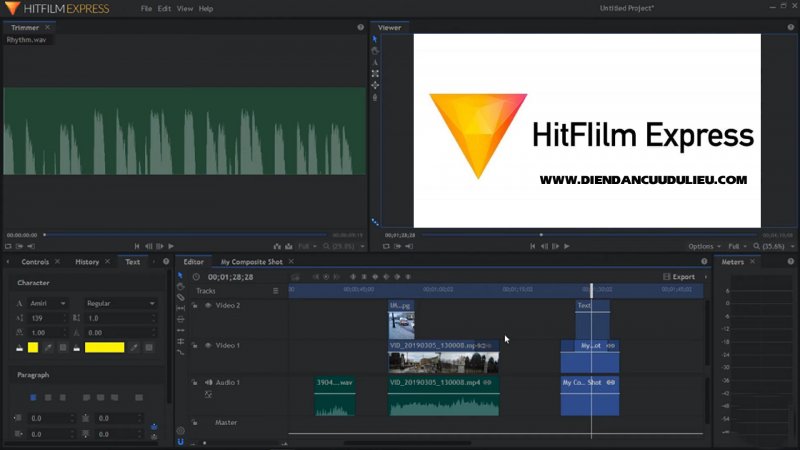Click the Export icon in Editor
The height and width of the screenshot is (450, 800).
pyautogui.click(x=666, y=277)
